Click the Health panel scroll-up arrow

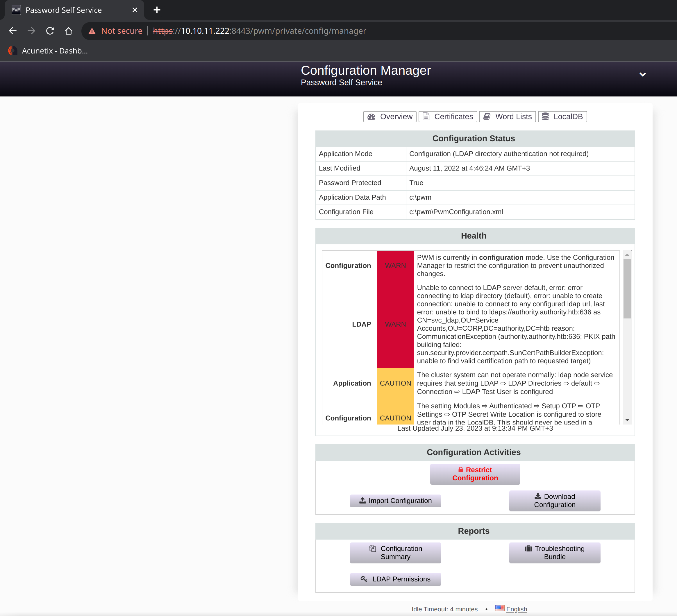[x=627, y=255]
